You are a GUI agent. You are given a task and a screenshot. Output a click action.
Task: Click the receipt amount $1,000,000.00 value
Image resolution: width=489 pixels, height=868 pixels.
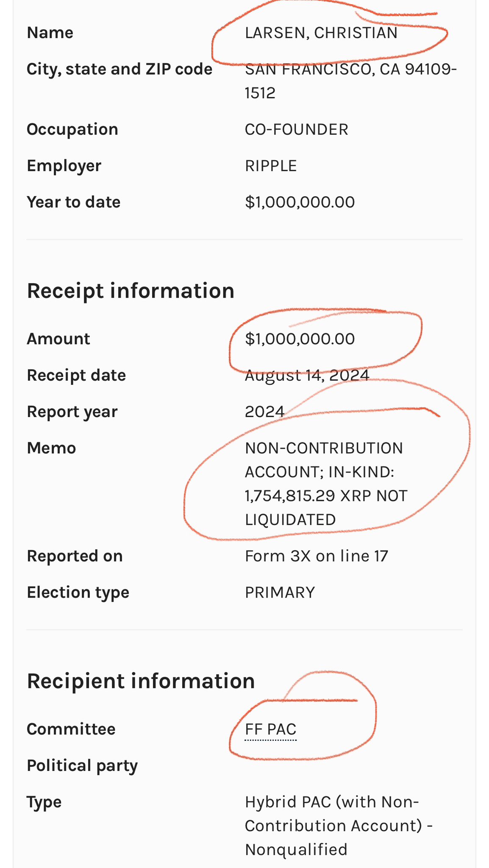(300, 339)
